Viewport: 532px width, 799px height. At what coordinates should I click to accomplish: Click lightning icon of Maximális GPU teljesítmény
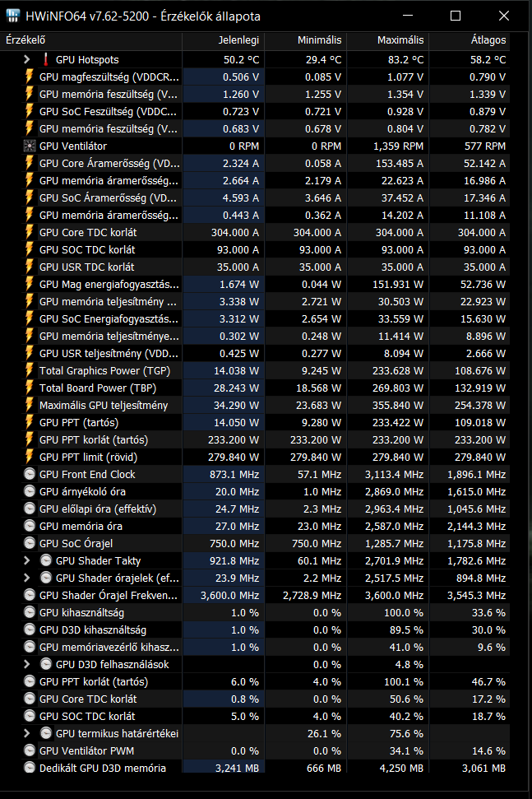click(x=30, y=405)
